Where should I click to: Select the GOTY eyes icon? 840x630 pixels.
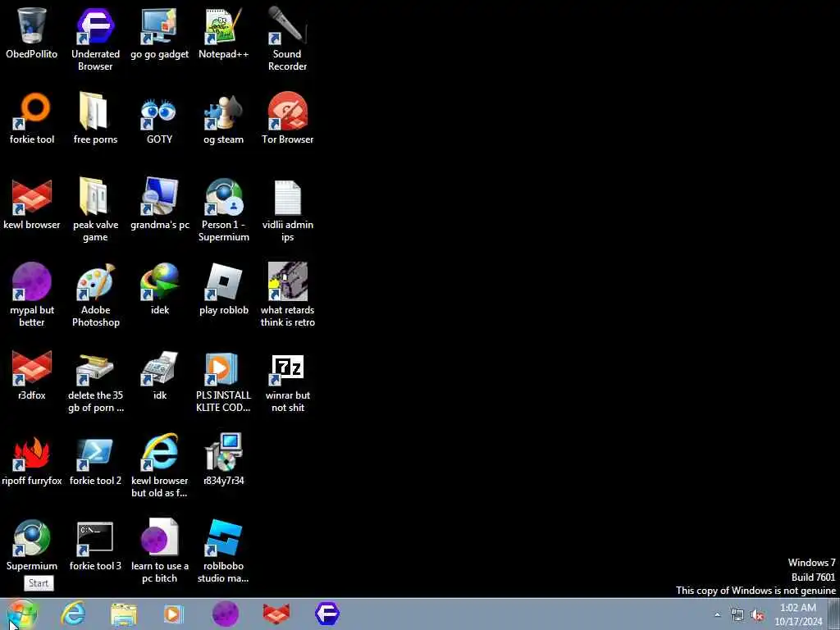[160, 118]
